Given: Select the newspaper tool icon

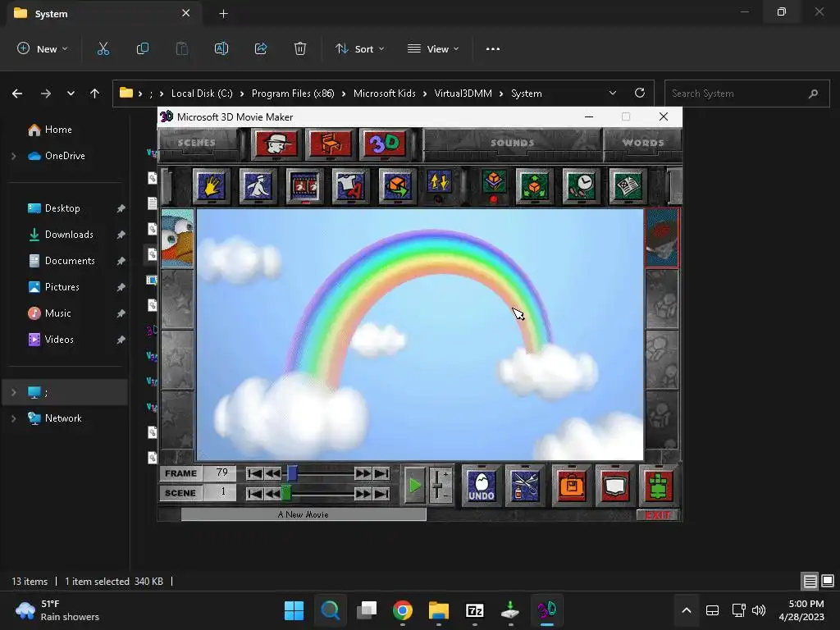Looking at the screenshot, I should 628,186.
